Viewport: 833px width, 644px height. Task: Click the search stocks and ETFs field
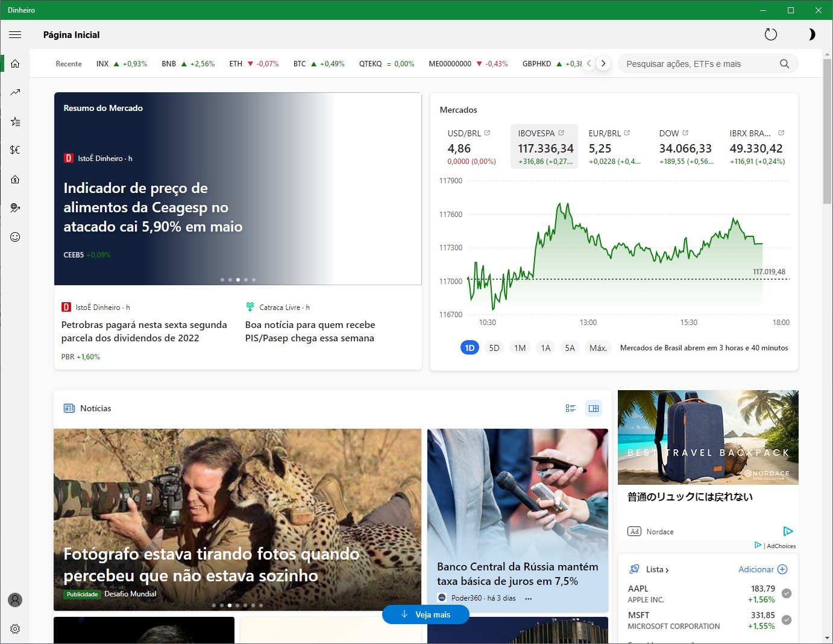click(x=699, y=64)
